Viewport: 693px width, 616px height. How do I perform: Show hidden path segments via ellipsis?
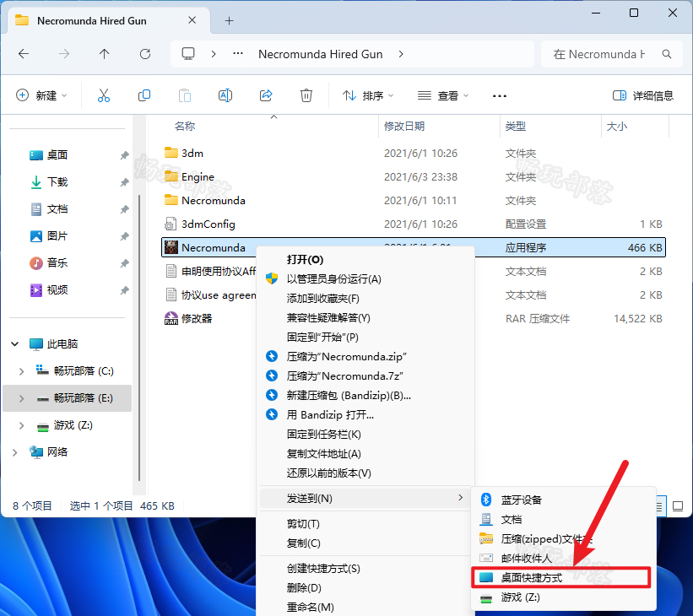point(238,53)
